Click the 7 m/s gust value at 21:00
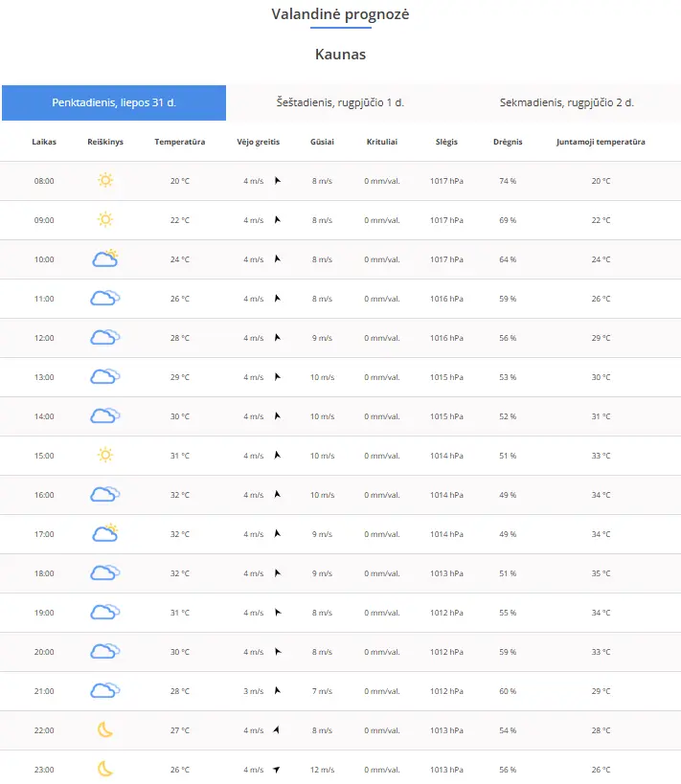 click(322, 691)
